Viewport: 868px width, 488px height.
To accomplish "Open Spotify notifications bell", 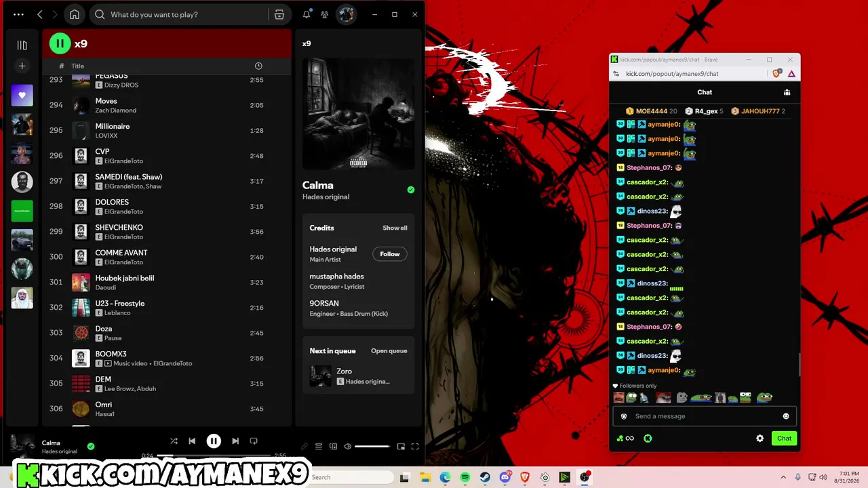I will coord(307,14).
